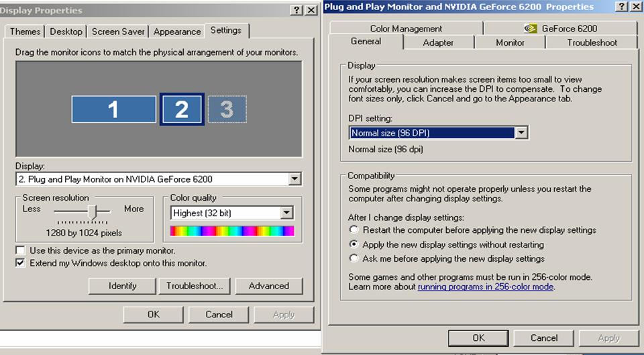Select Apply new display settings without restarting
The height and width of the screenshot is (355, 644).
[x=354, y=244]
